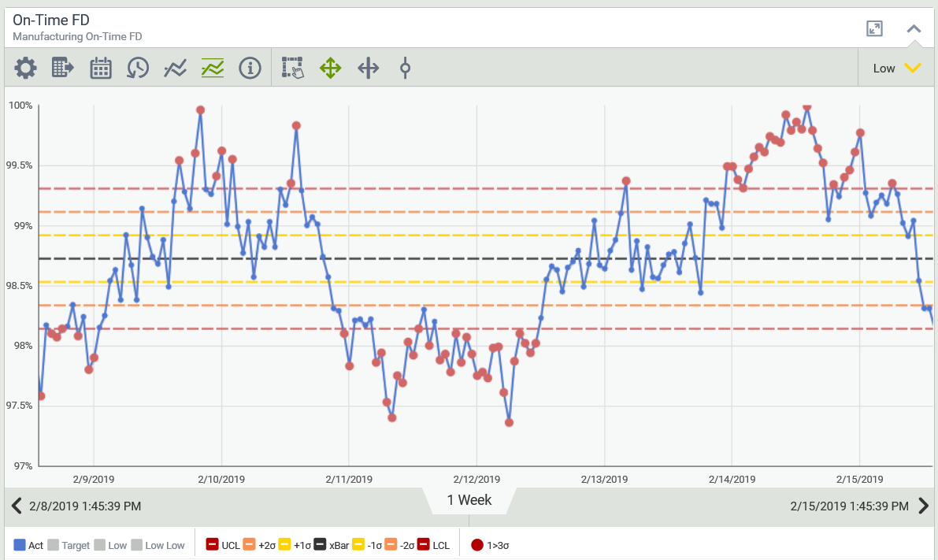
Task: Click the export data table icon
Action: click(63, 68)
